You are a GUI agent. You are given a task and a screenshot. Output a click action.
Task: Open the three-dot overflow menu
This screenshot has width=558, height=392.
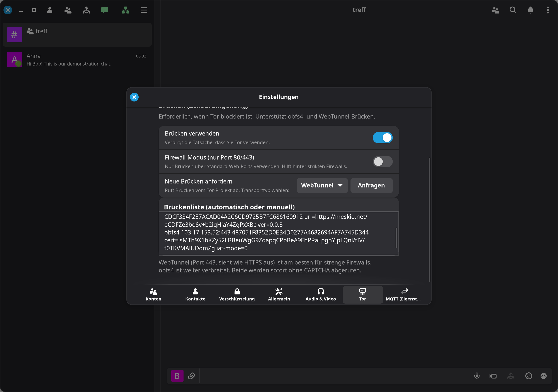click(548, 10)
